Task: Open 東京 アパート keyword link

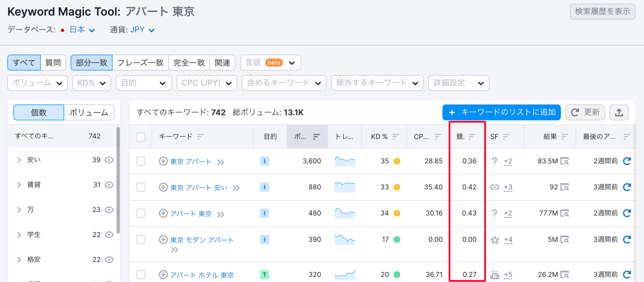Action: coord(191,162)
